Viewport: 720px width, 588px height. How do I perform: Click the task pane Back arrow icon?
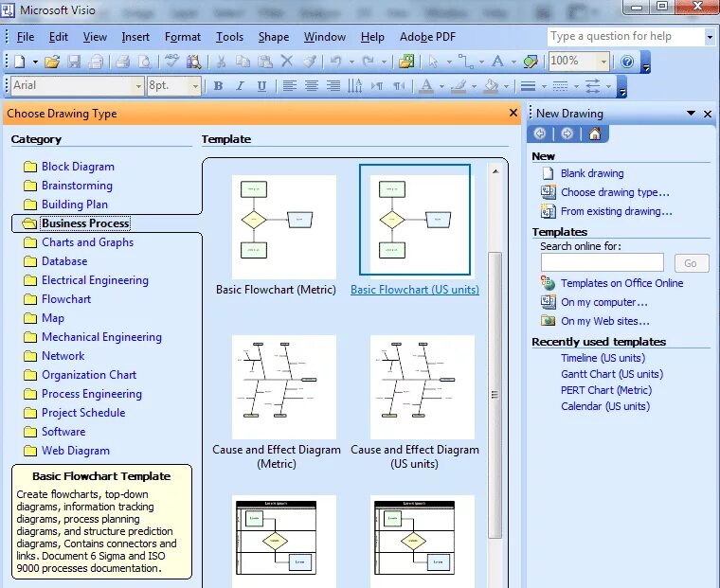pyautogui.click(x=540, y=134)
